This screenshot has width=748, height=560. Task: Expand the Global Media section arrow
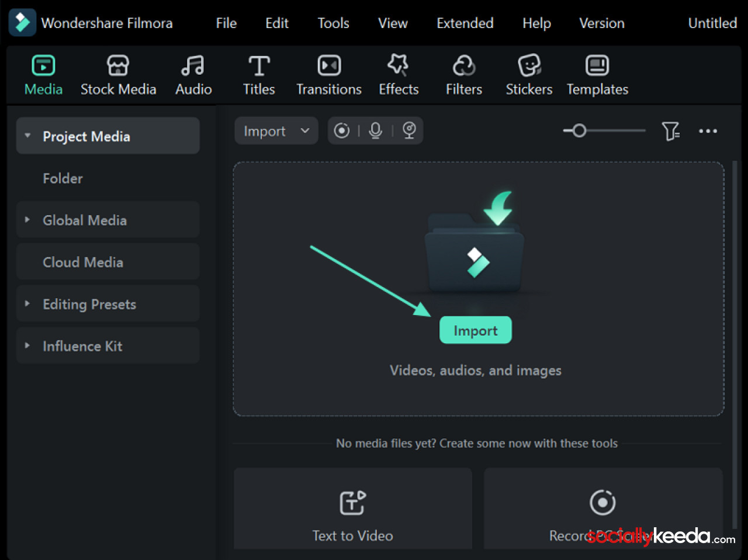click(27, 220)
